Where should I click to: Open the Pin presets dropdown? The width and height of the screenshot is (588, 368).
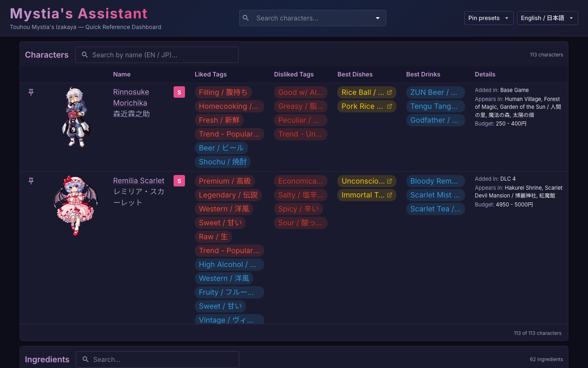coord(488,18)
